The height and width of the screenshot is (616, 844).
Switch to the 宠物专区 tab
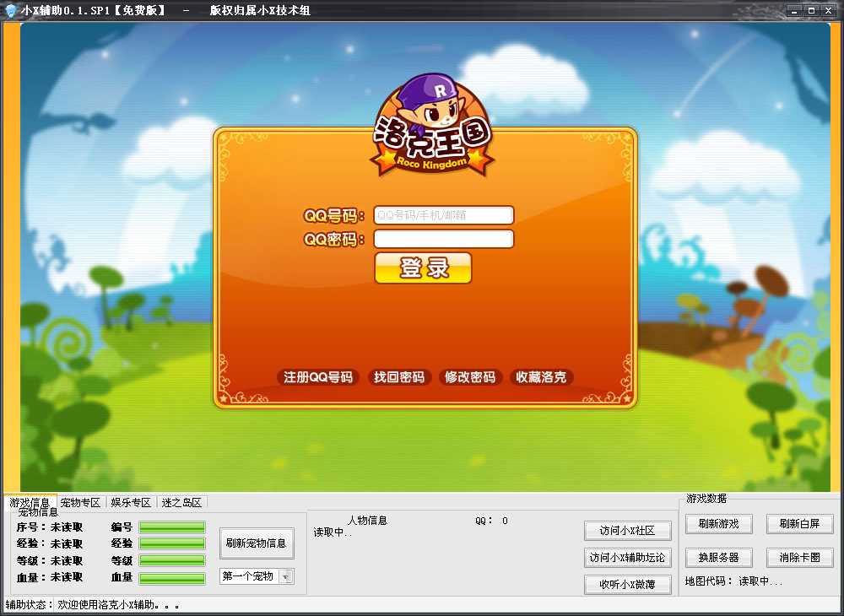81,502
